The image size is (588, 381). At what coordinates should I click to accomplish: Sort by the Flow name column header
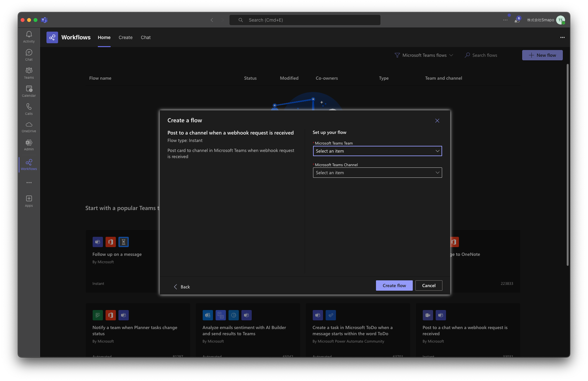[x=100, y=78]
